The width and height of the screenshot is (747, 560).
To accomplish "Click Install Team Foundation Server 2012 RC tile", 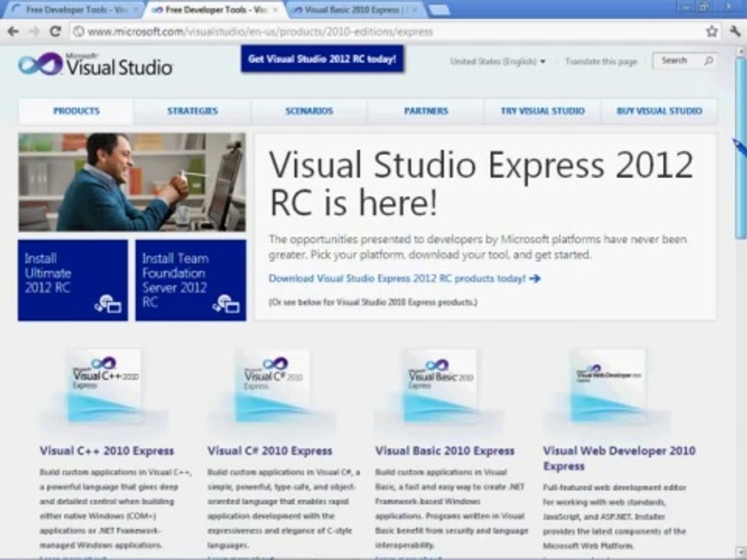I will [x=191, y=280].
